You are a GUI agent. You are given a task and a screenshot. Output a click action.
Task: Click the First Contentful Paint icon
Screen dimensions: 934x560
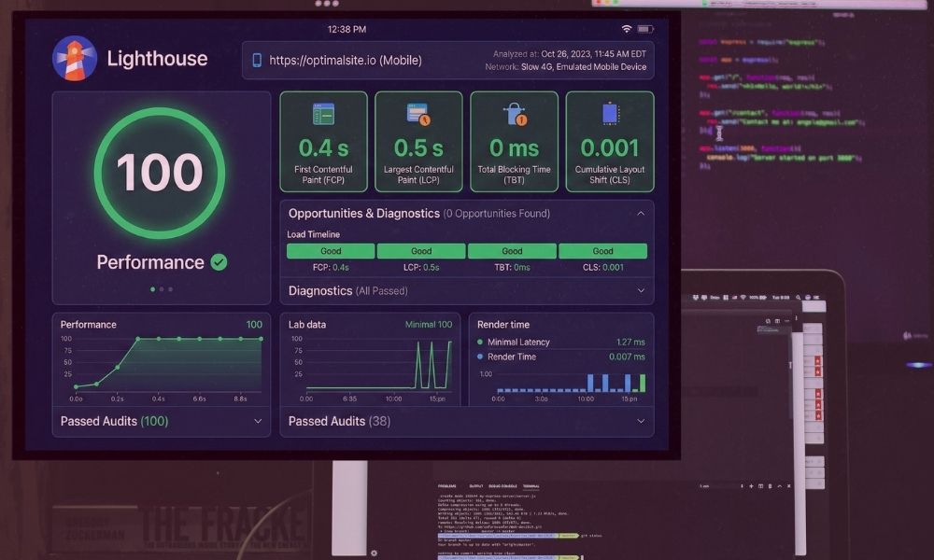coord(323,115)
